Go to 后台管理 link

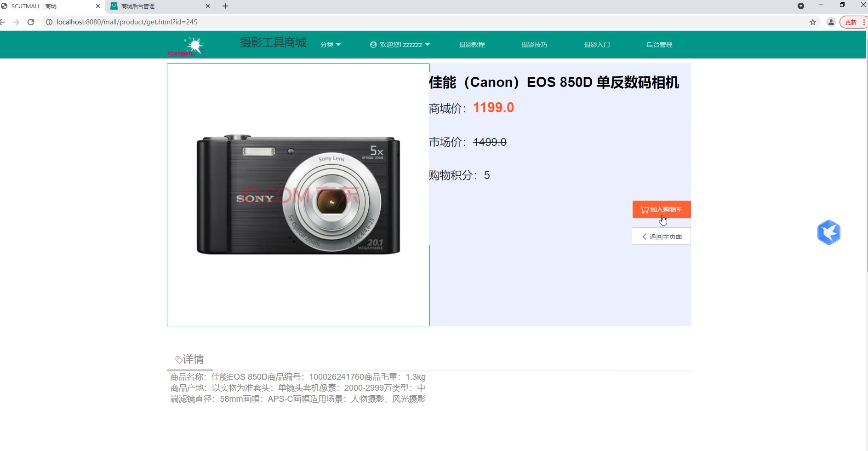click(x=659, y=45)
